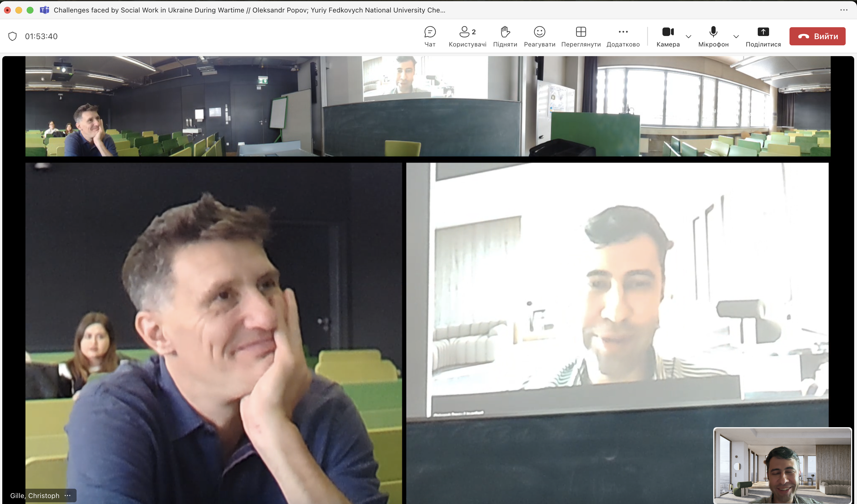Click the meeting title text
Viewport: 857px width, 504px height.
point(249,10)
